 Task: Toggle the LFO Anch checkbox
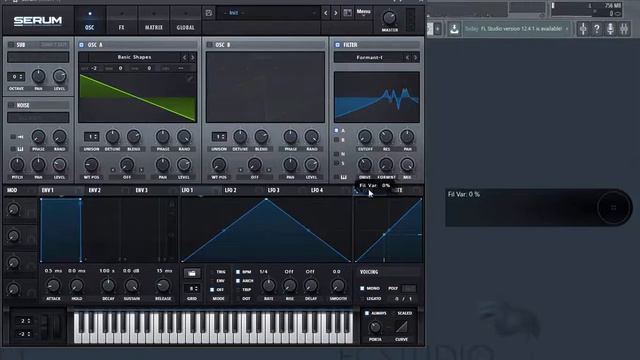pos(238,281)
